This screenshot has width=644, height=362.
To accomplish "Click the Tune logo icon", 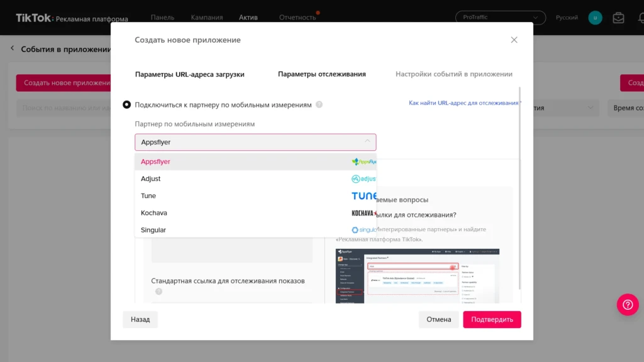I will tap(364, 196).
